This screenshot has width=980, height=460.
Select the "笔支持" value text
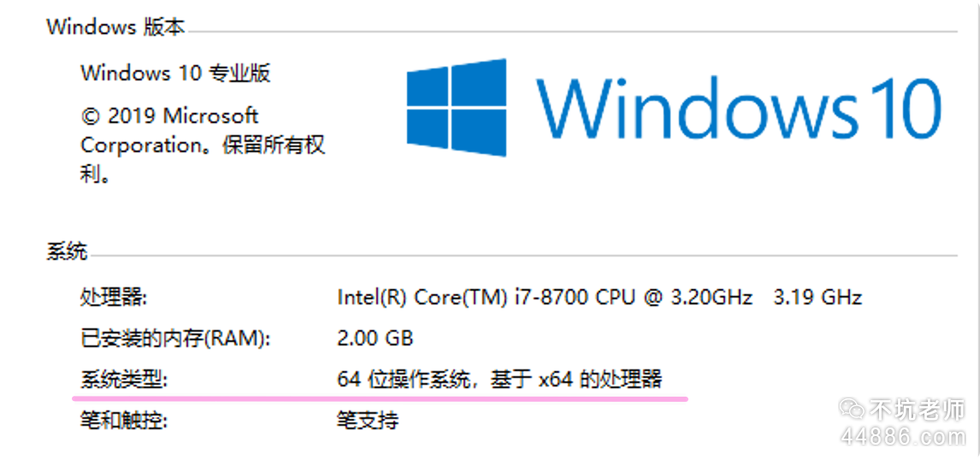point(368,420)
